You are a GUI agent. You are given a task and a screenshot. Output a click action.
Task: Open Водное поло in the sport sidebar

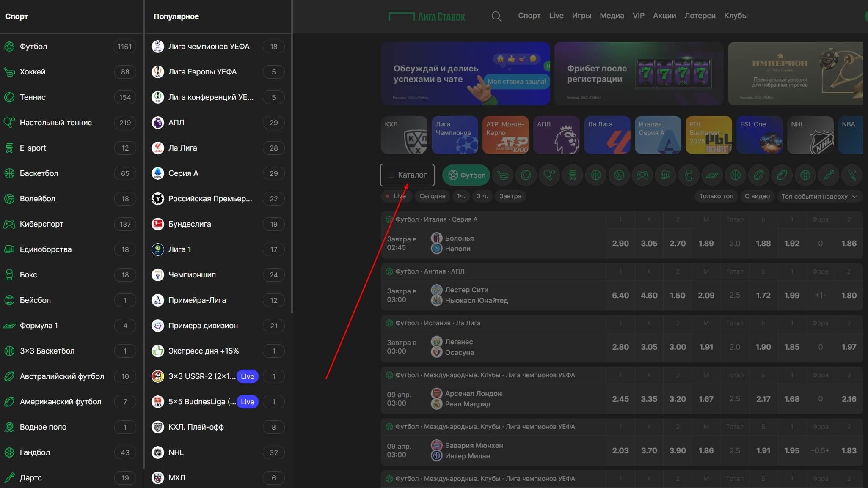tap(70, 427)
